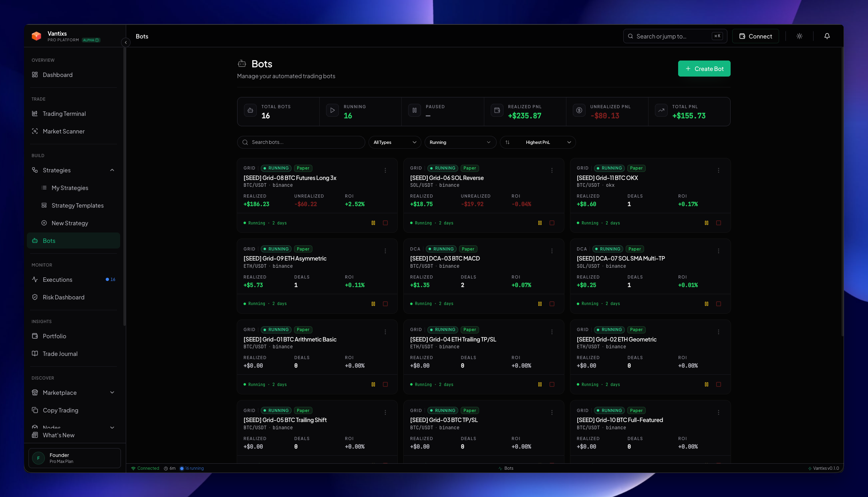Pause the Grid-09 ETH Asymmetric bot
Viewport: 868px width, 497px height.
click(373, 304)
